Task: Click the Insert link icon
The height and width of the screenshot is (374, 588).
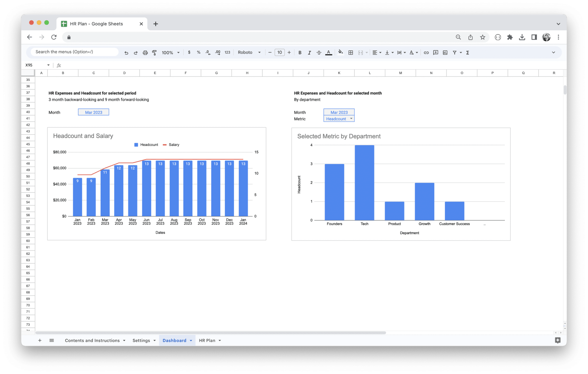Action: pos(426,52)
